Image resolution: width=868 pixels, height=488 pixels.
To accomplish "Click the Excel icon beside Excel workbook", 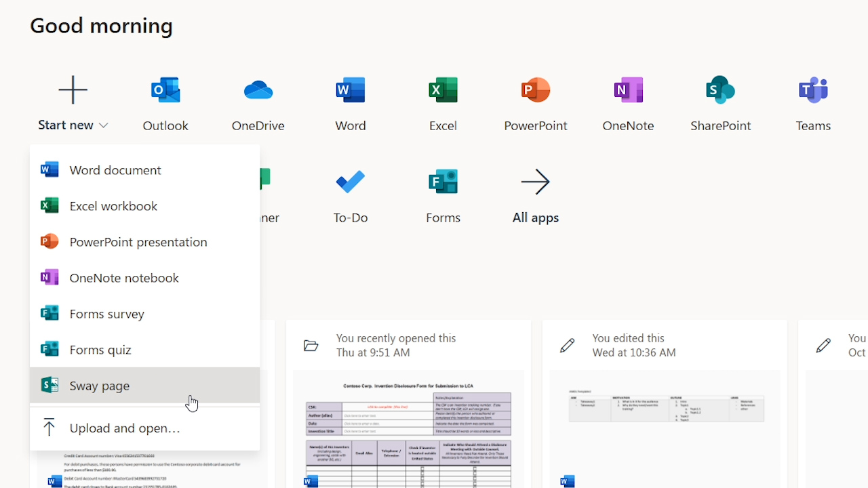I will coord(50,205).
